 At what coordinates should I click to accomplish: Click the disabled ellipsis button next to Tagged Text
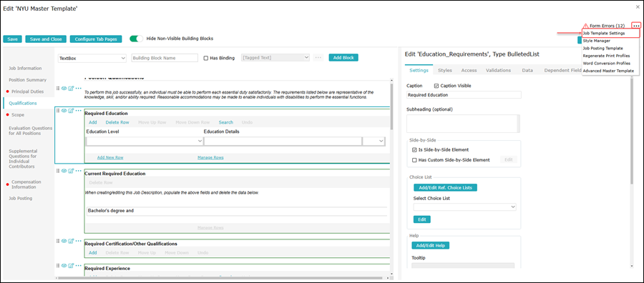[x=318, y=58]
